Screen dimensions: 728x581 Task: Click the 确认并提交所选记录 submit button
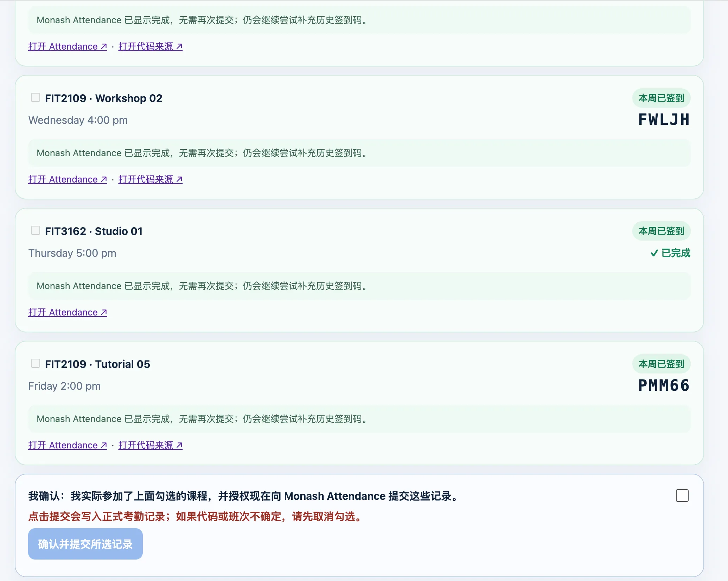point(85,544)
